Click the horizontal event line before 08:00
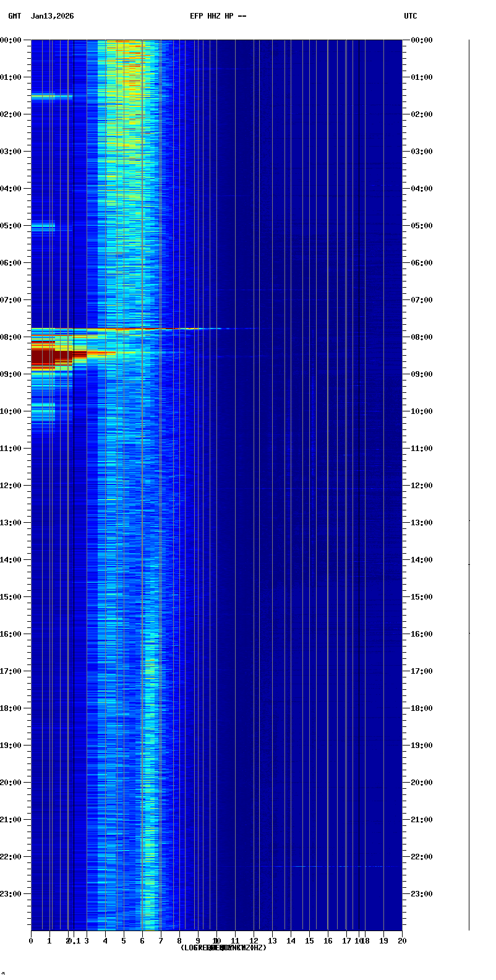Viewport: 496px width, 980px height. [124, 329]
